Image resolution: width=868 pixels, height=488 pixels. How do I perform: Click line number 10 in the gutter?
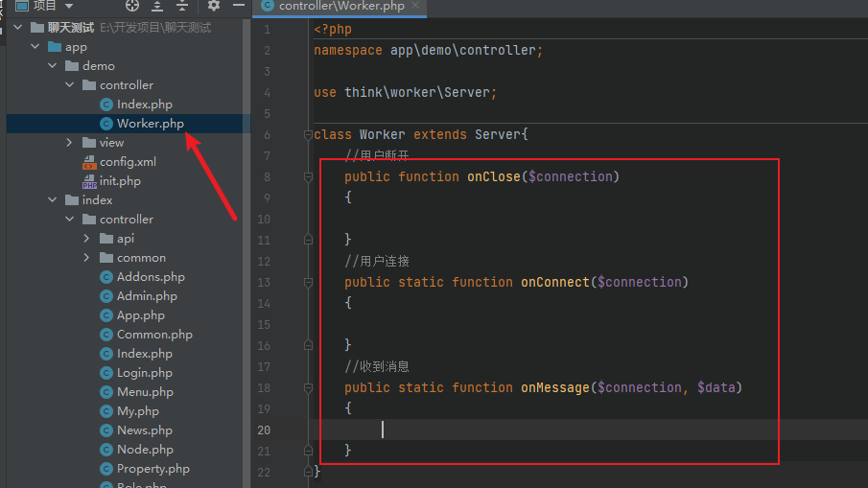tap(264, 220)
